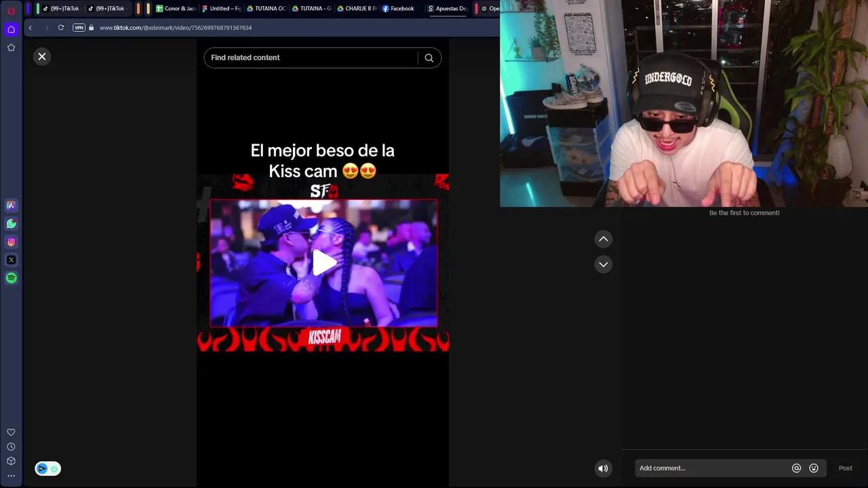Click the search magnifier icon
The height and width of the screenshot is (488, 868).
tap(429, 58)
